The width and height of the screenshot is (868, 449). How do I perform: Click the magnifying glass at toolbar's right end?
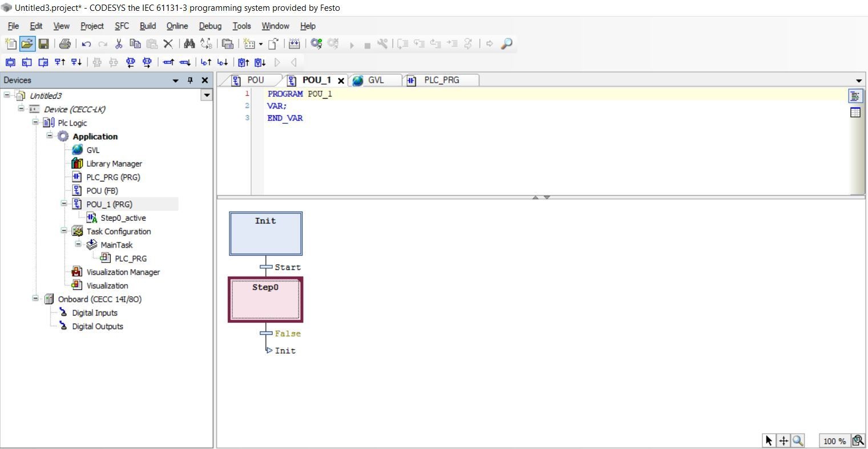506,44
